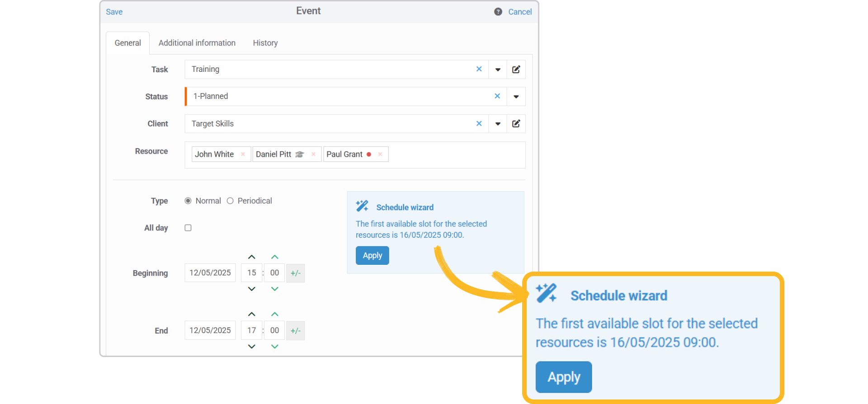Viewport: 868px width, 404px height.
Task: Apply the Schedule wizard suggested slot
Action: [x=372, y=255]
